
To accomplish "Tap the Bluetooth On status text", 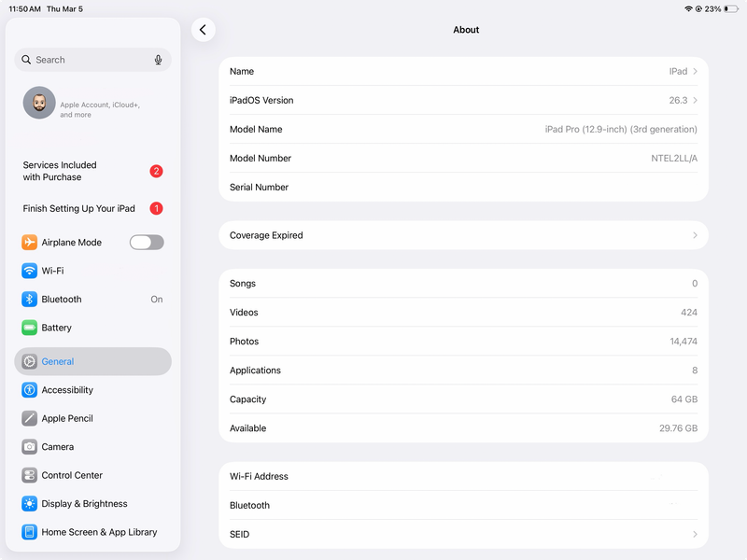I will [157, 299].
